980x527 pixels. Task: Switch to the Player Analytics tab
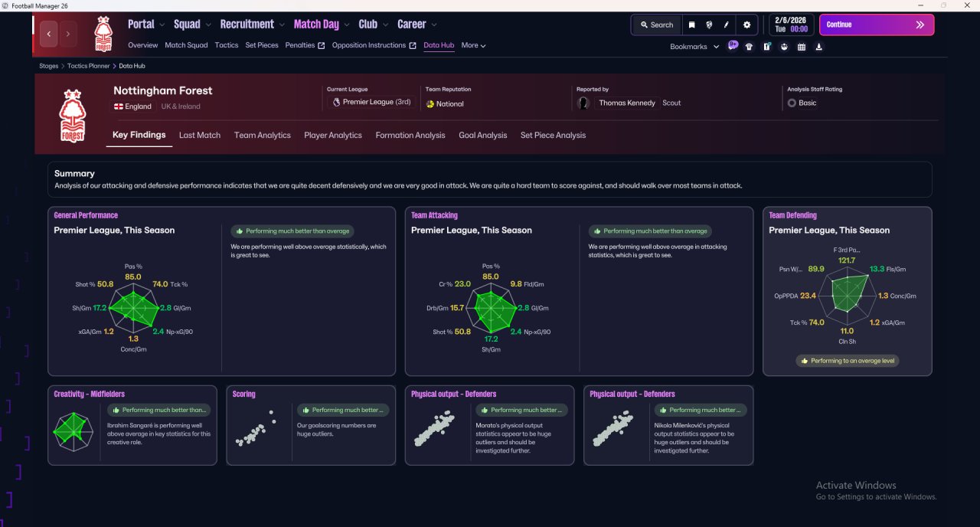(x=333, y=135)
